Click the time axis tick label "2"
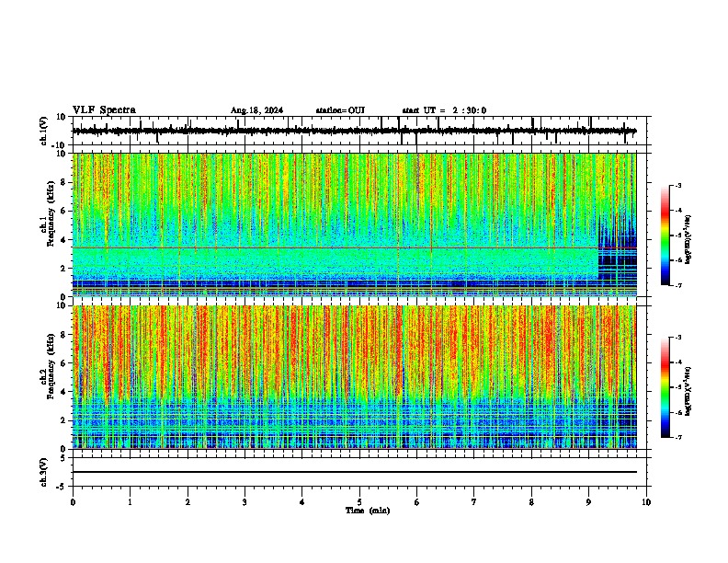The height and width of the screenshot is (563, 728). pos(188,502)
